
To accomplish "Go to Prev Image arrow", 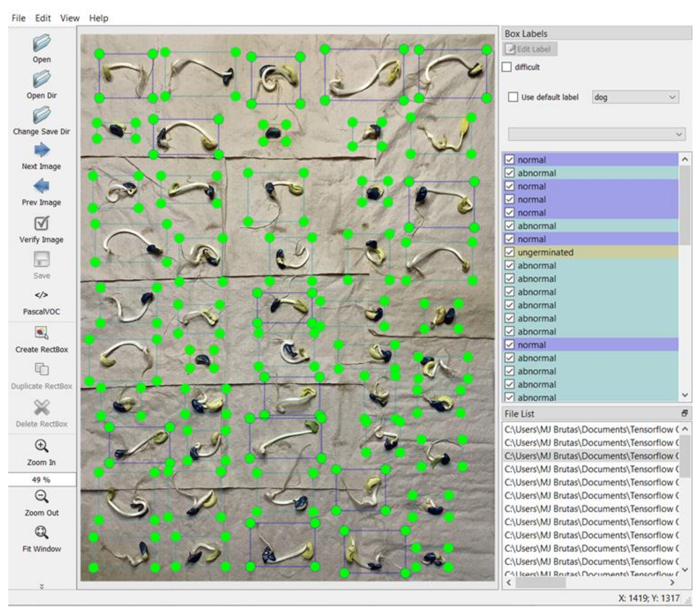I will (41, 186).
